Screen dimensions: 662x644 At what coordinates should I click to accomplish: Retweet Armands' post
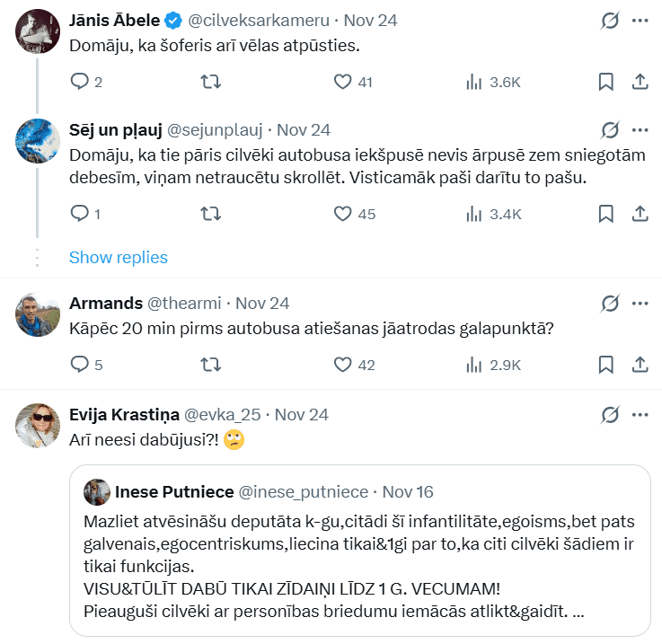(210, 365)
